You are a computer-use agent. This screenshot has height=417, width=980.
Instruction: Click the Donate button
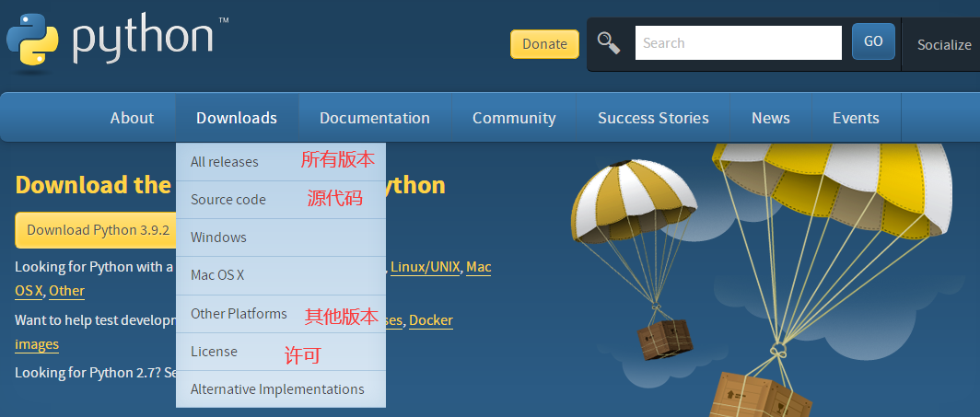(x=544, y=43)
